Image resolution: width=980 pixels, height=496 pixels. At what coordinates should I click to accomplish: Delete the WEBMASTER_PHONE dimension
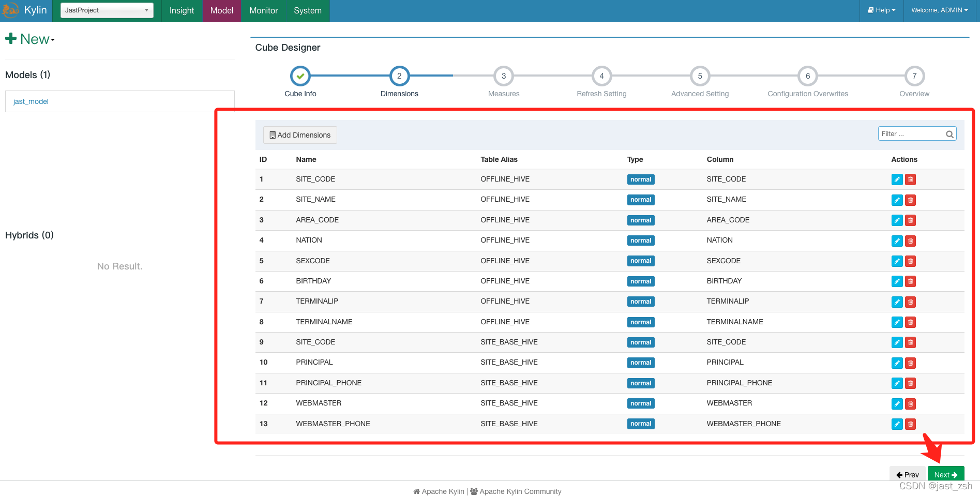[x=910, y=424]
